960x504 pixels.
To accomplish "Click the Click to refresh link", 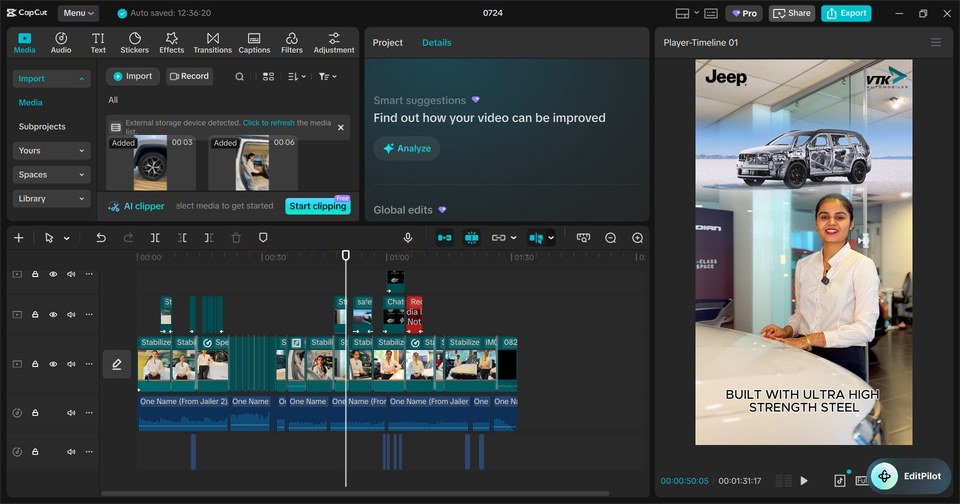I will 269,123.
